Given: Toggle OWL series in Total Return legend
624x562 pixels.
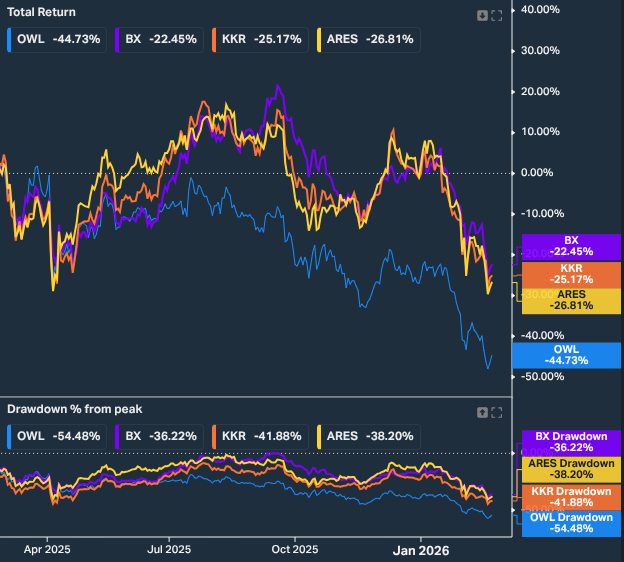Looking at the screenshot, I should click(54, 40).
